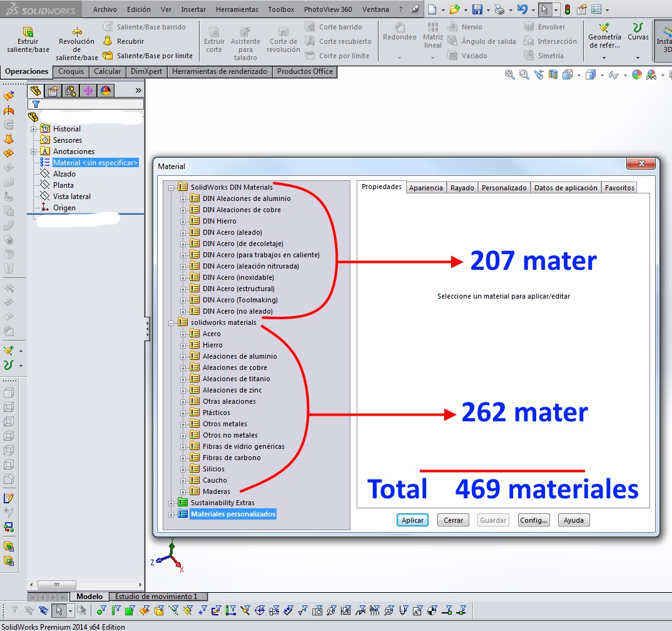Switch to the DimXpert tab

pyautogui.click(x=146, y=71)
